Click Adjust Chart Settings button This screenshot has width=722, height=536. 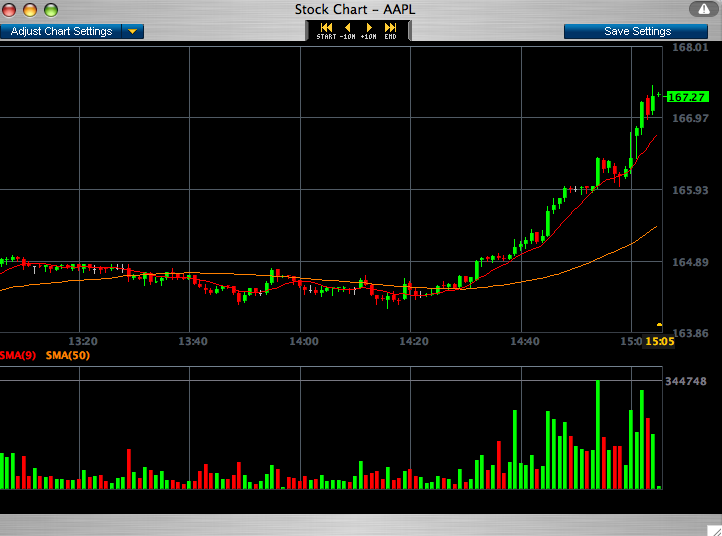(x=61, y=31)
